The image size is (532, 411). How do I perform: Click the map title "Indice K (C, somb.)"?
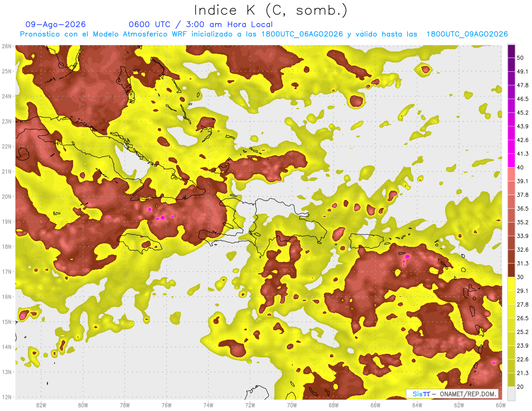[x=270, y=10]
